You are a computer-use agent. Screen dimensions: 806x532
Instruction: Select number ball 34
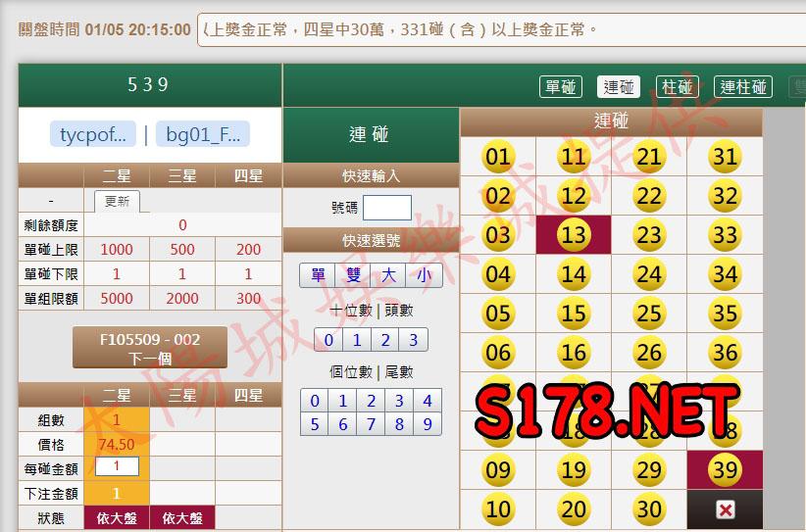pos(725,274)
